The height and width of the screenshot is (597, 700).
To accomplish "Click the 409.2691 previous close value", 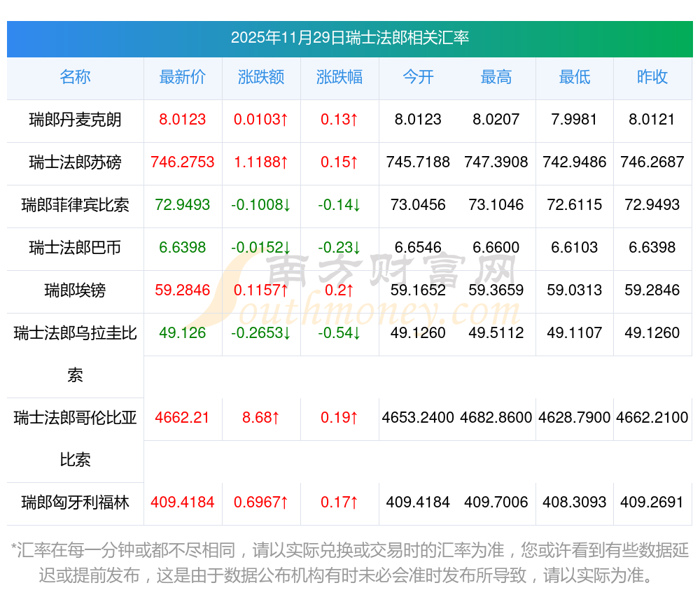I will point(652,503).
